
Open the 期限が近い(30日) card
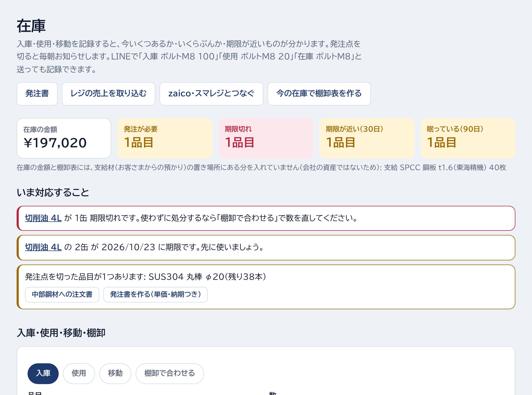pyautogui.click(x=367, y=138)
